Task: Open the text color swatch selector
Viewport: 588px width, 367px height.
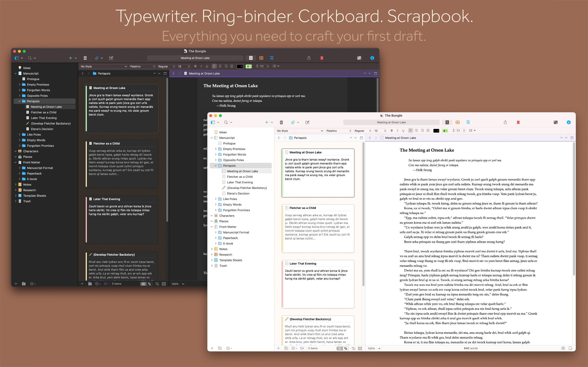Action: pos(436,131)
